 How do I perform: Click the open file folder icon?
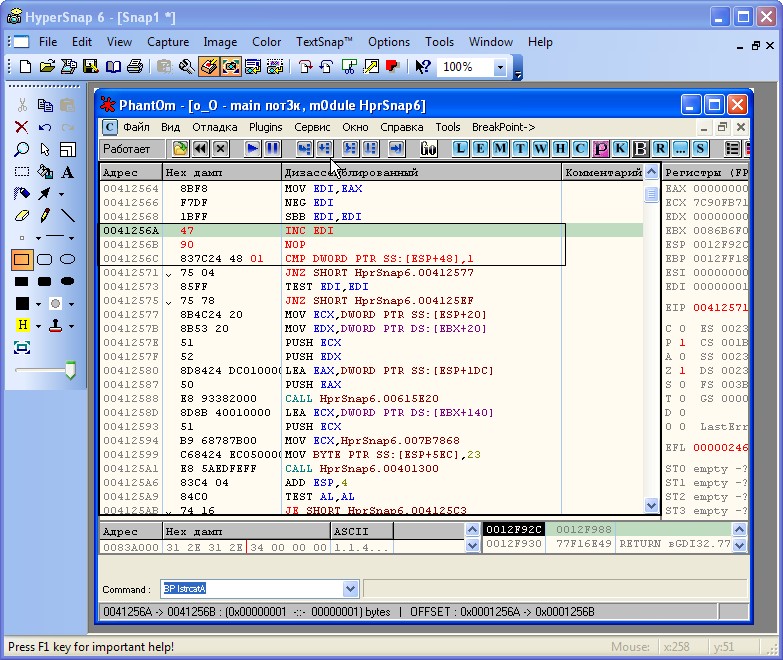(x=47, y=66)
